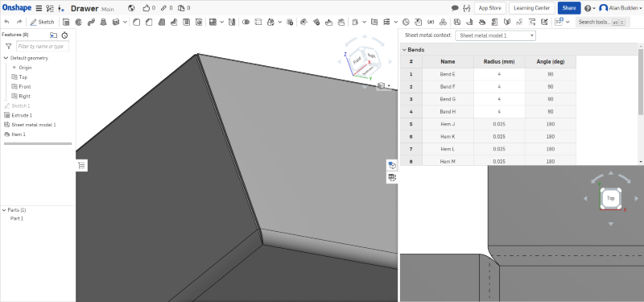Click the Radius cell for Bend E
The image size is (644, 302).
pos(499,74)
